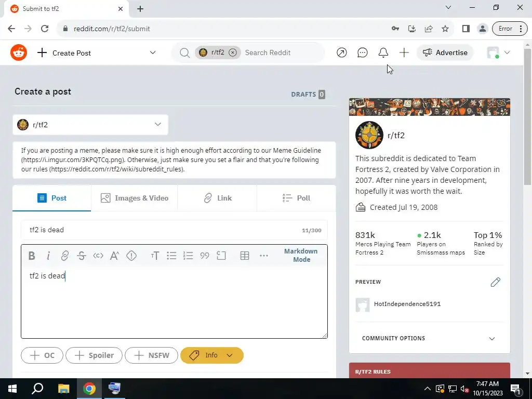Viewport: 532px width, 399px height.
Task: Toggle the Spoiler tag
Action: click(x=94, y=355)
